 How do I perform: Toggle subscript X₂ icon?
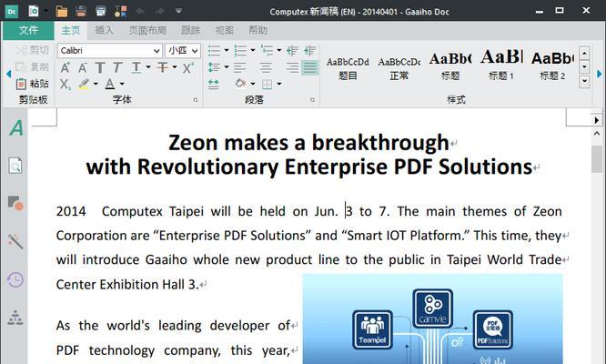66,84
